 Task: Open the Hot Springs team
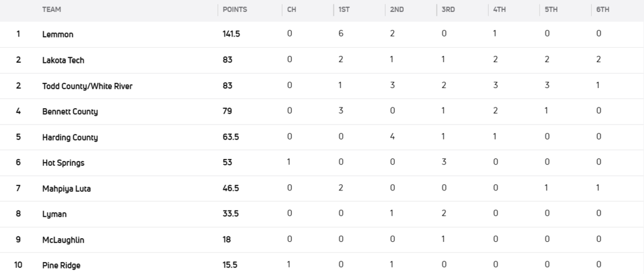tap(63, 163)
